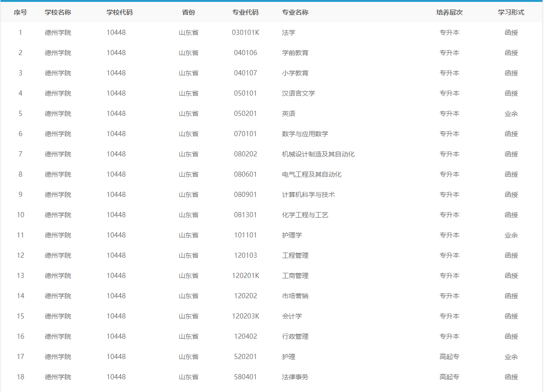Select the 机械设计制造及其自动化 cell
544x392 pixels.
tap(318, 154)
